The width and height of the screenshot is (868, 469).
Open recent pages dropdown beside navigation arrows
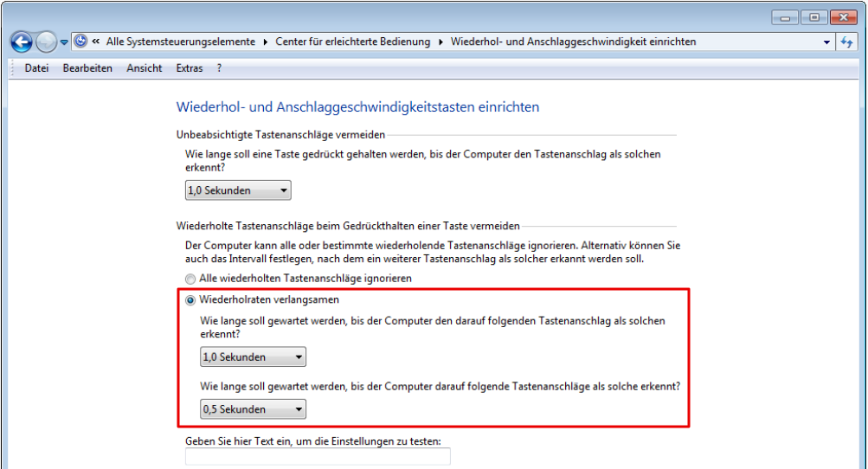[64, 42]
